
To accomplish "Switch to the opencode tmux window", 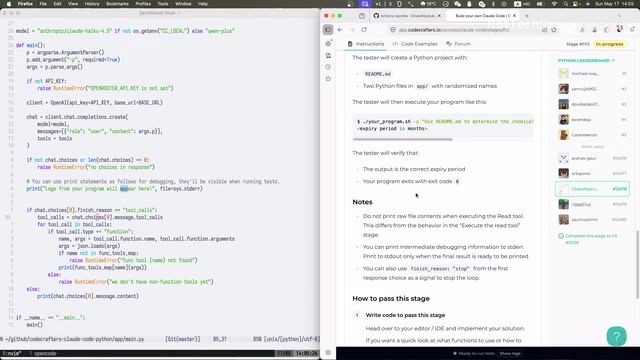I will (x=44, y=353).
